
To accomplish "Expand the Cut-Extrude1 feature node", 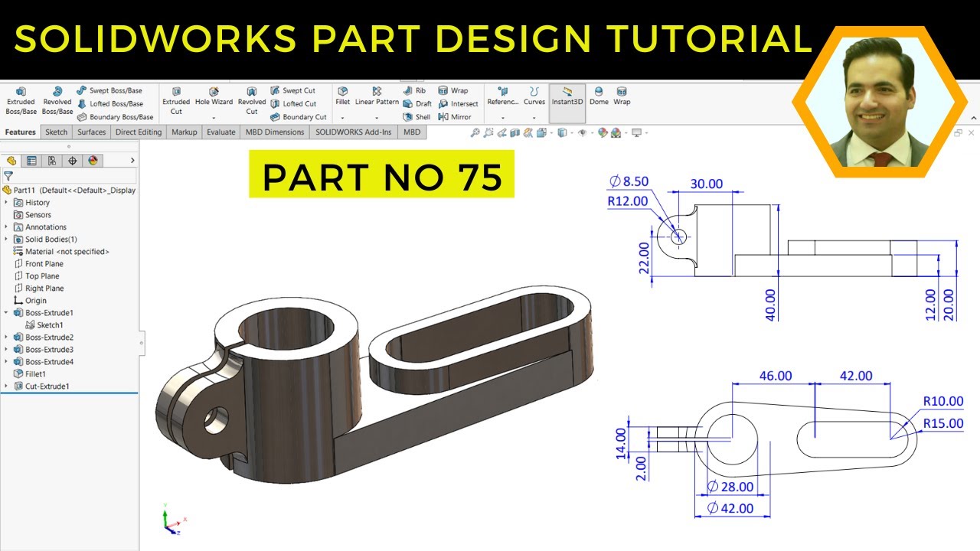I will click(x=6, y=386).
